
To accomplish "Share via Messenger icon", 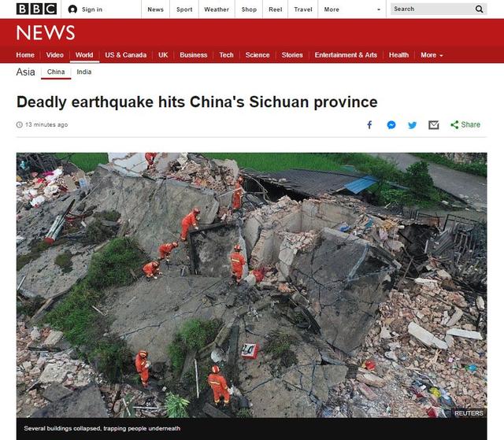I will 391,125.
